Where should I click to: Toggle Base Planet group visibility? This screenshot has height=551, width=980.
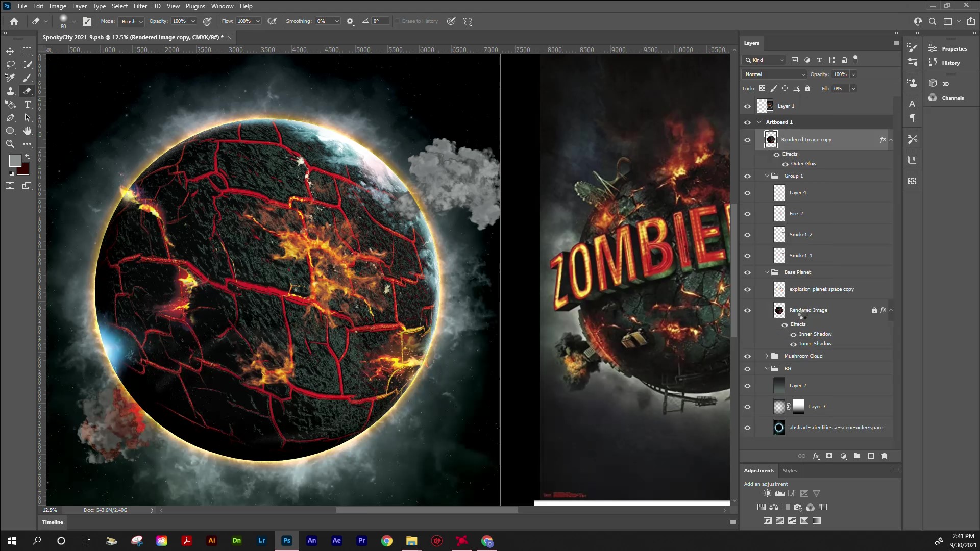click(747, 272)
